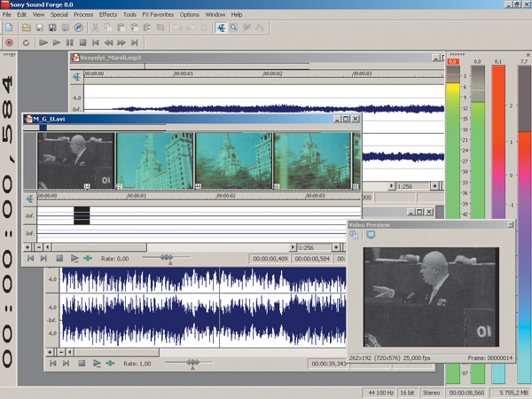532x399 pixels.
Task: Click the black selected region on the M_G_U.avi audio track
Action: 82,215
